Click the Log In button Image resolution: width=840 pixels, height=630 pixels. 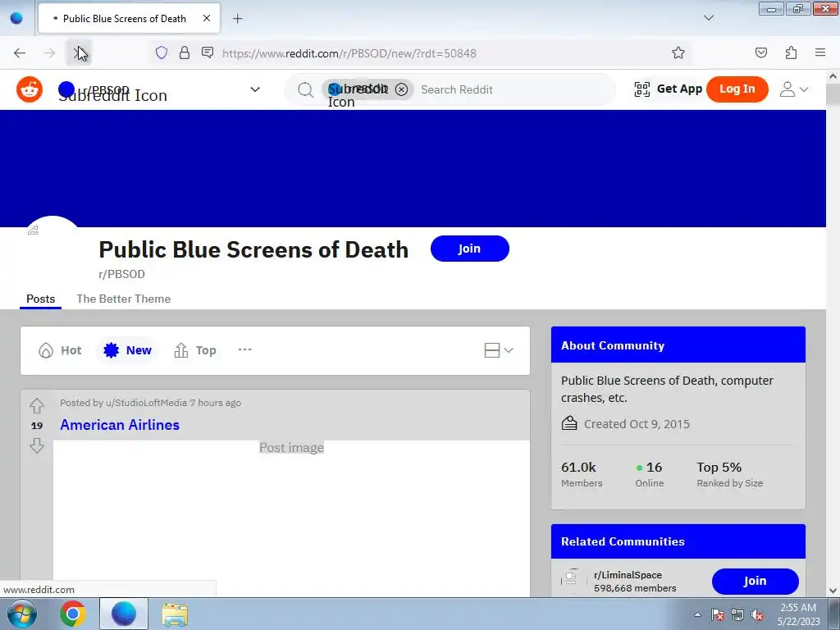click(737, 89)
